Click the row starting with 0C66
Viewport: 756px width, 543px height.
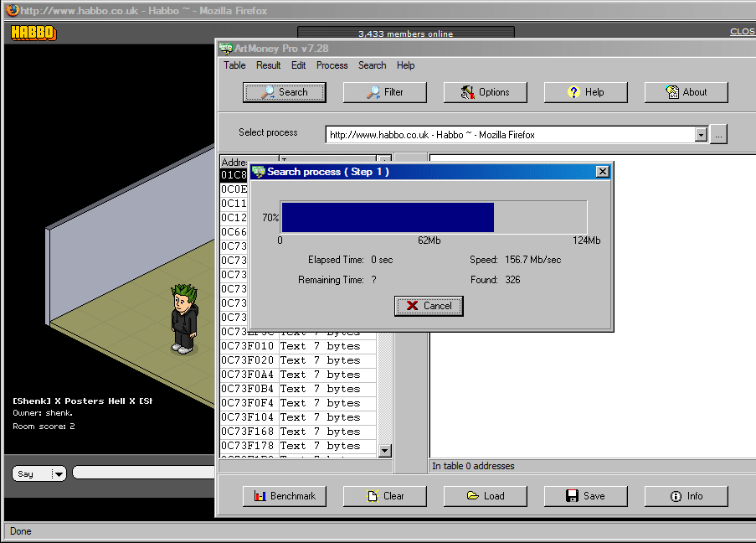[234, 232]
